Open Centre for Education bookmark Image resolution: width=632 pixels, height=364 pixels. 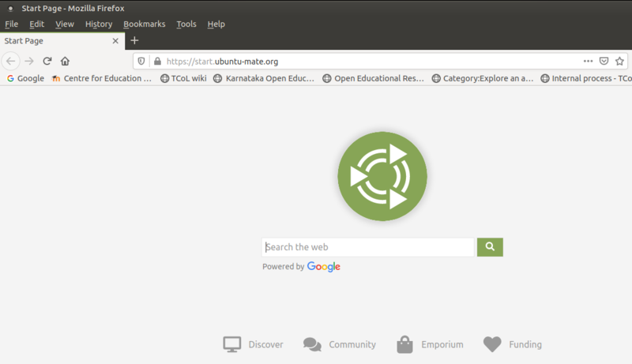(102, 78)
